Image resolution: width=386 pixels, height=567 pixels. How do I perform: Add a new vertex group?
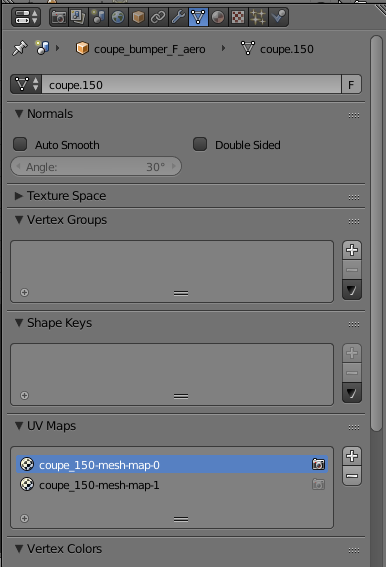(352, 250)
